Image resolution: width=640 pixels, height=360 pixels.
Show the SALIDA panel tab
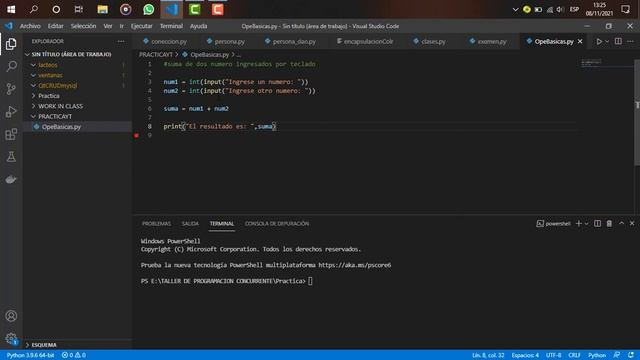point(190,223)
